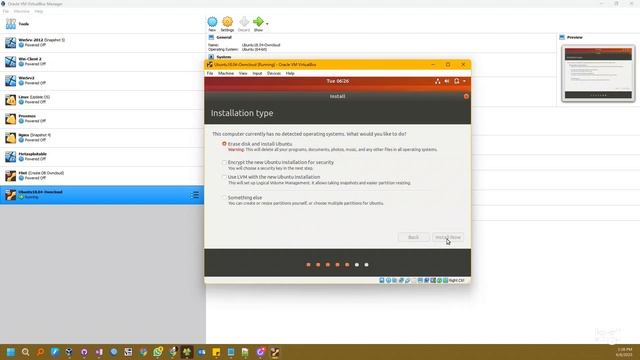Select the Win-Client 2 virtual machine
This screenshot has width=640, height=360.
point(102,62)
